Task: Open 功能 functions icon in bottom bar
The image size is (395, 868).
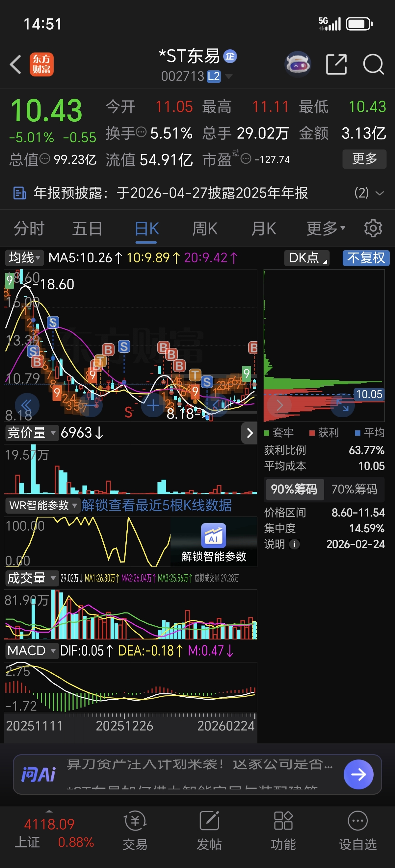Action: pos(283,830)
